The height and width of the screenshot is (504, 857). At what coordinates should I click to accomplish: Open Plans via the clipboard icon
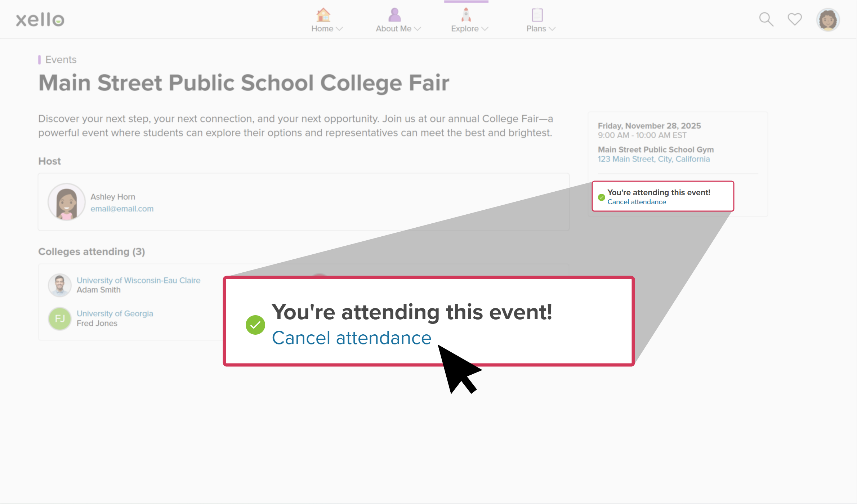click(x=536, y=15)
